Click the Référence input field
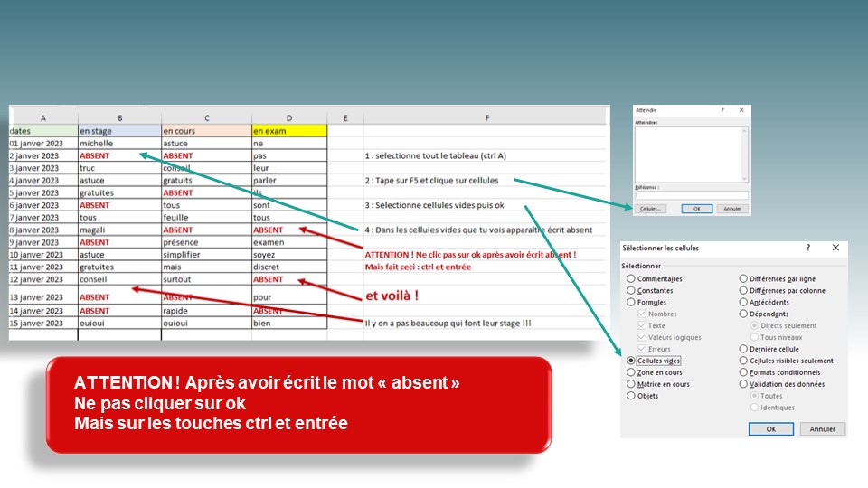The width and height of the screenshot is (868, 488). [x=691, y=194]
